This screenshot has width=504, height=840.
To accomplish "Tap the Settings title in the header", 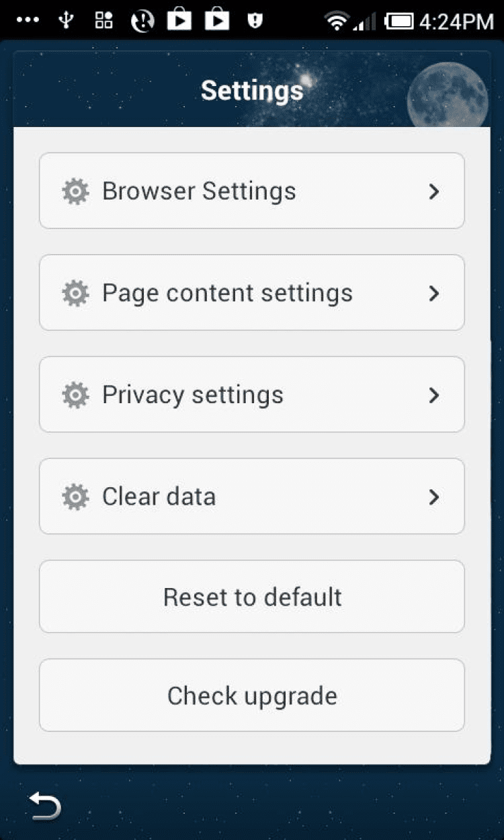I will [252, 91].
